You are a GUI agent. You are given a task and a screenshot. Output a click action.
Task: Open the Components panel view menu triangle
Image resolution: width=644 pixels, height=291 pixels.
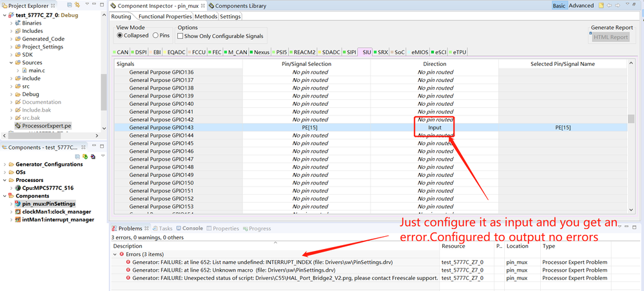tap(102, 156)
